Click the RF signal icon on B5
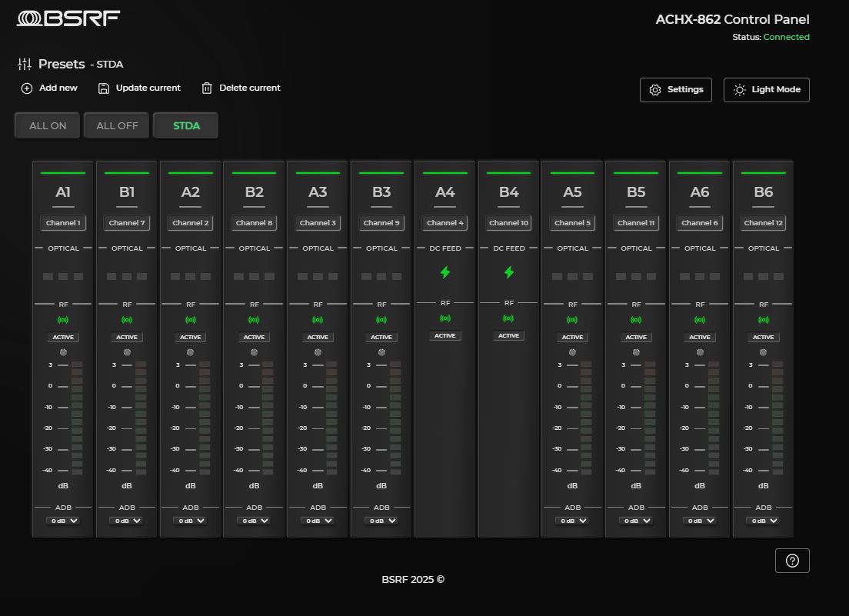The height and width of the screenshot is (616, 849). coord(636,320)
